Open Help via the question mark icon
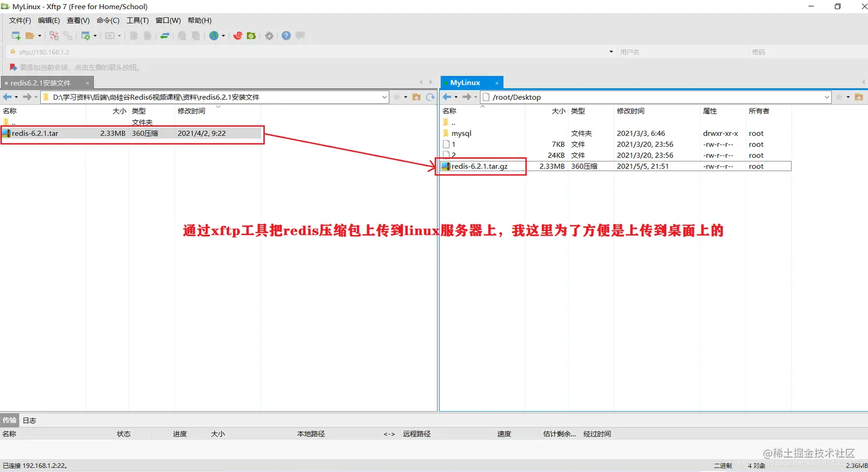This screenshot has width=868, height=472. pos(286,36)
